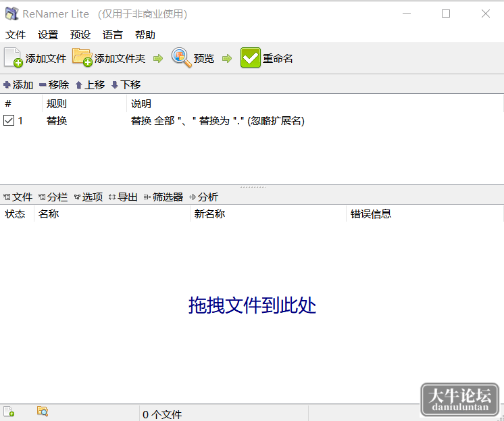
Task: Click the 添加 rule plus button
Action: [x=18, y=85]
